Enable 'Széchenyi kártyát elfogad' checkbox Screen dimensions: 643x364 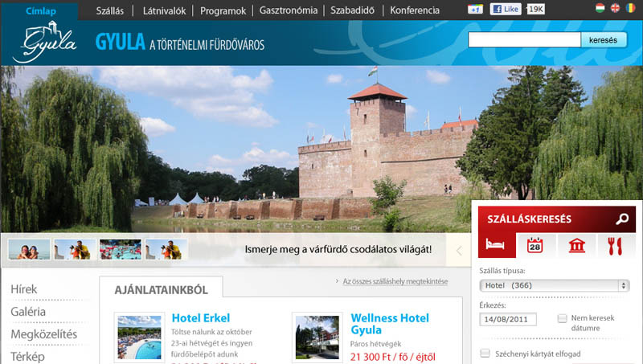coord(485,354)
